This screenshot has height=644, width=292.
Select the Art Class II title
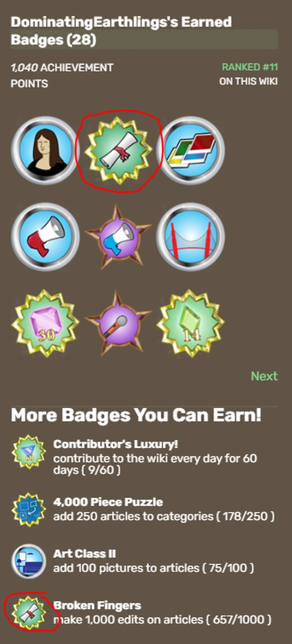tap(84, 554)
